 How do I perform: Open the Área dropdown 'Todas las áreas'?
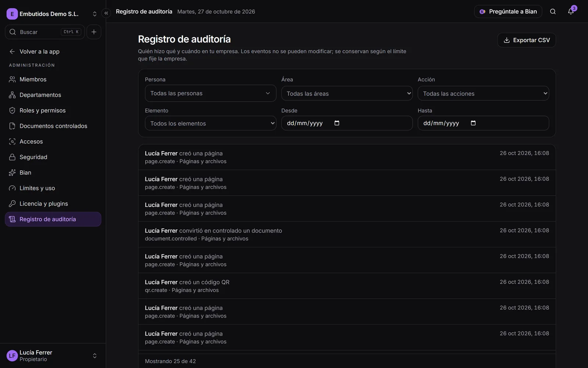pyautogui.click(x=347, y=93)
